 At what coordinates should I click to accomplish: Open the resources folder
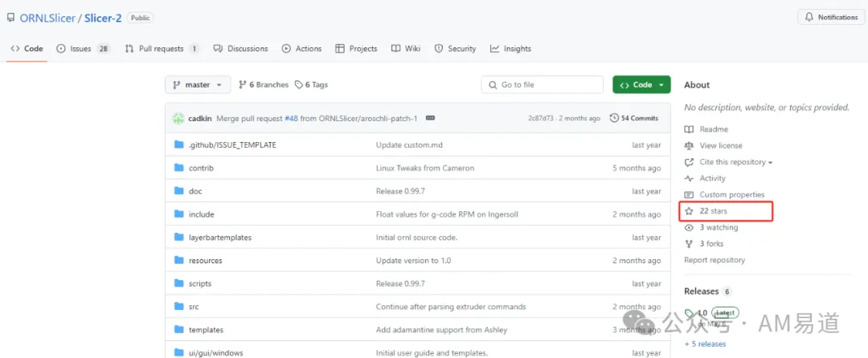(206, 260)
